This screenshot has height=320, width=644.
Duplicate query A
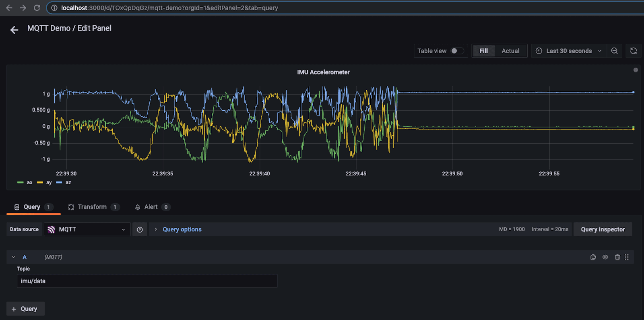tap(593, 257)
